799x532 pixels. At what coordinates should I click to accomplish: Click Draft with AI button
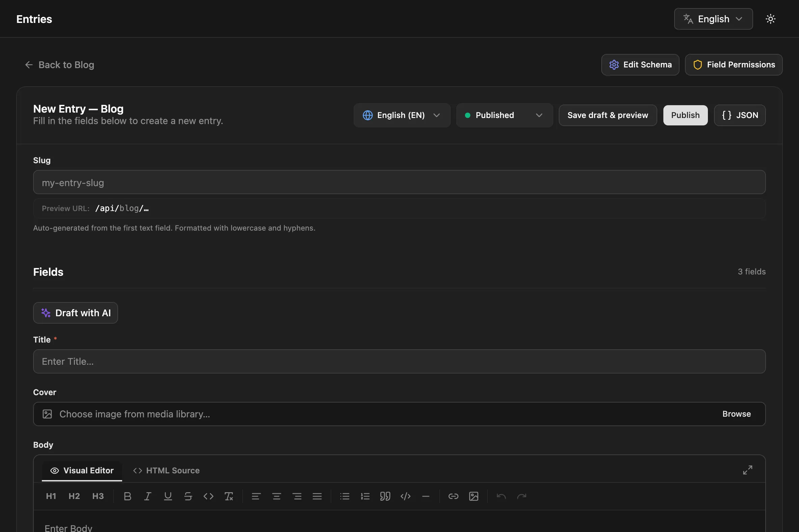coord(75,313)
